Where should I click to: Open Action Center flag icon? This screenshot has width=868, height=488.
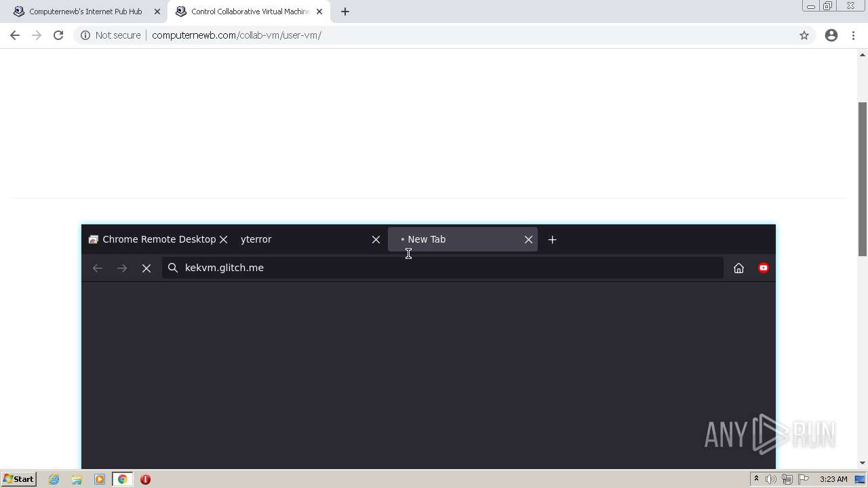(804, 479)
